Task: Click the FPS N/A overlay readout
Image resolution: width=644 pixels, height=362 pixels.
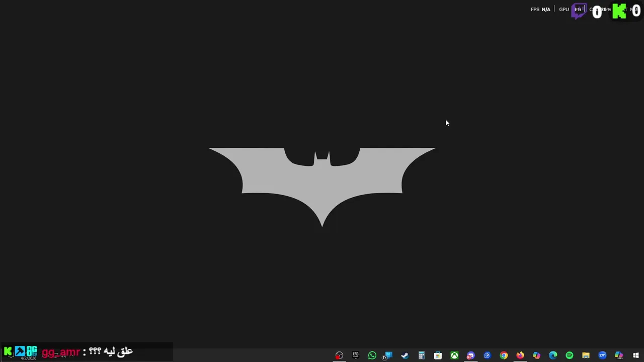Action: click(x=540, y=10)
